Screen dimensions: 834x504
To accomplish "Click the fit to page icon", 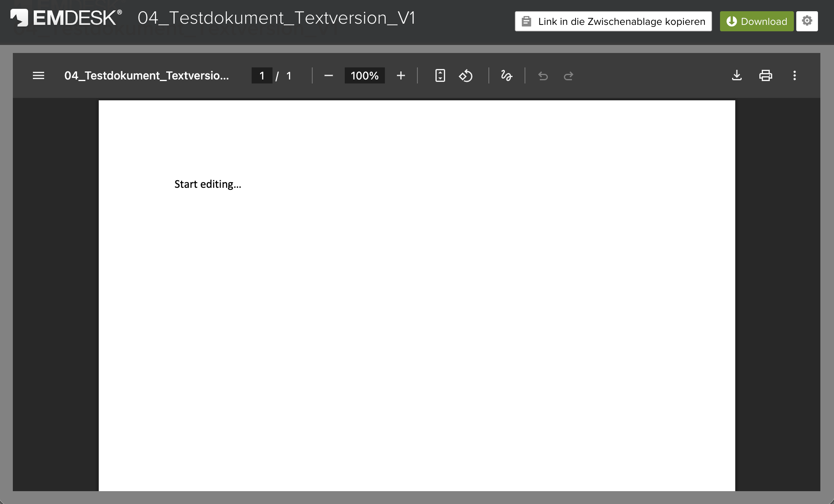I will [440, 75].
